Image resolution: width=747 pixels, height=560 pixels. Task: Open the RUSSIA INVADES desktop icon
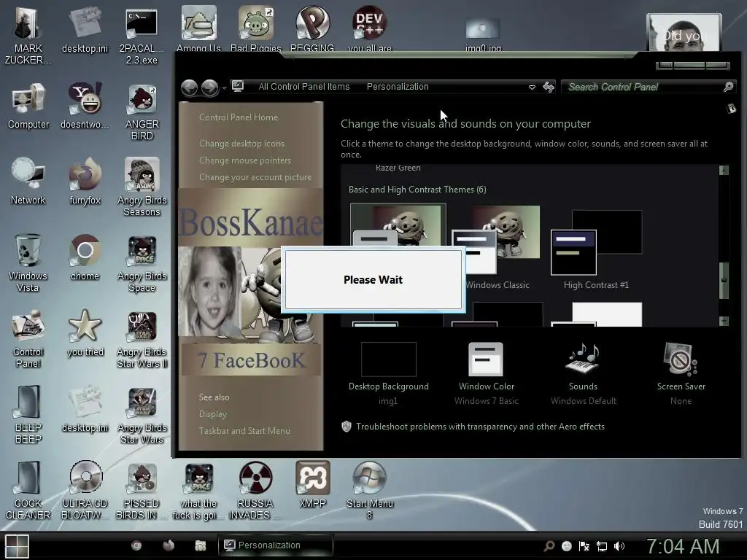click(255, 491)
